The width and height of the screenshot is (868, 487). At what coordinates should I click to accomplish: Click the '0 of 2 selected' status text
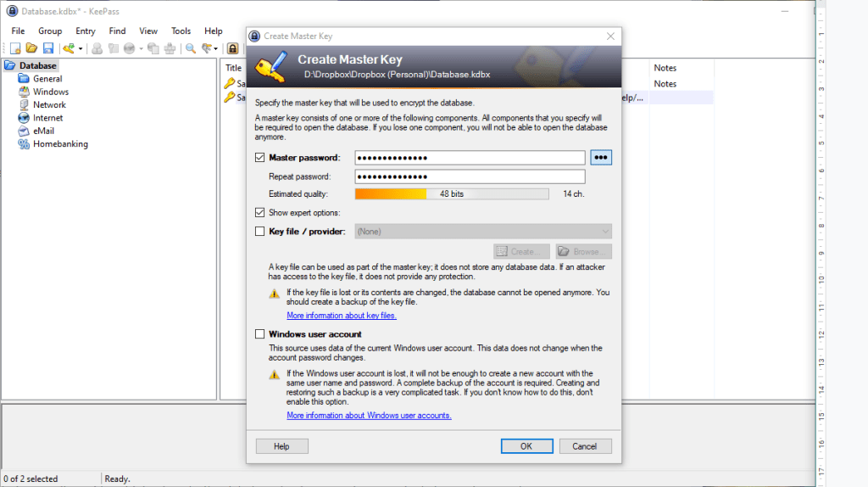pos(31,479)
